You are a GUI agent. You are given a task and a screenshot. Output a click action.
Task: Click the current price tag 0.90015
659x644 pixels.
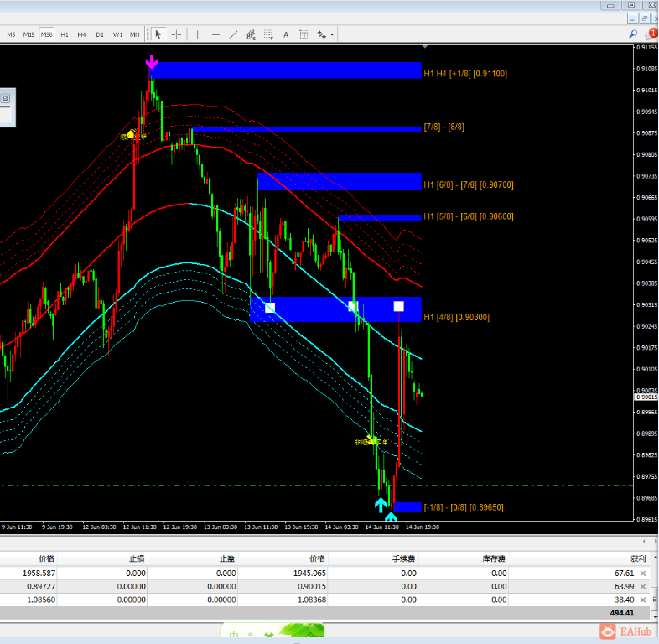(x=646, y=397)
